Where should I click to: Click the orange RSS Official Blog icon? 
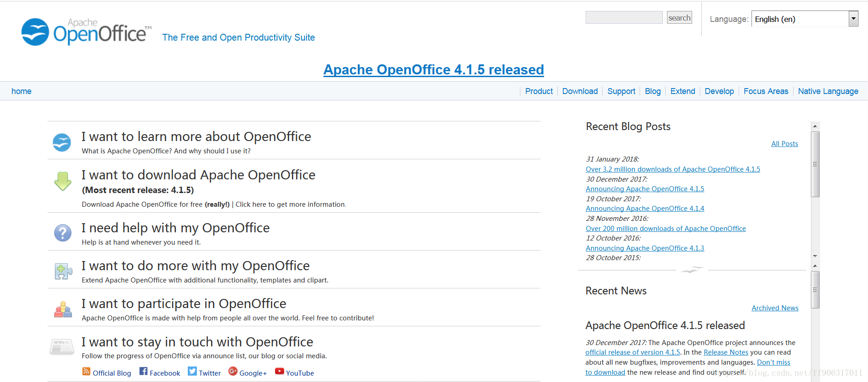click(x=86, y=372)
